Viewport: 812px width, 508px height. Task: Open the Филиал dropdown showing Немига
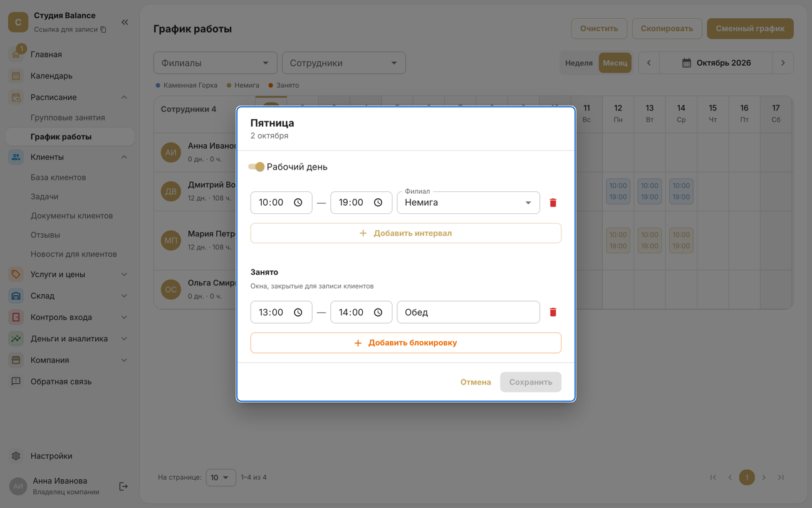tap(469, 203)
